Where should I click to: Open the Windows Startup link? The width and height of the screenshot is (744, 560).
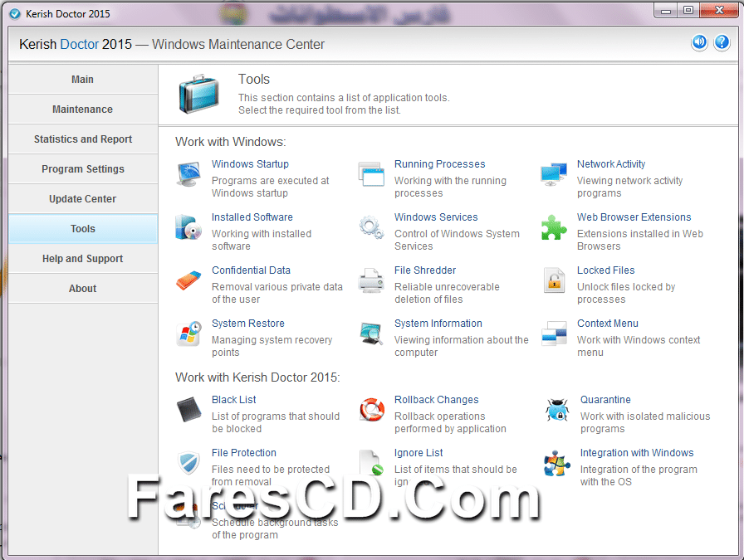(x=250, y=164)
